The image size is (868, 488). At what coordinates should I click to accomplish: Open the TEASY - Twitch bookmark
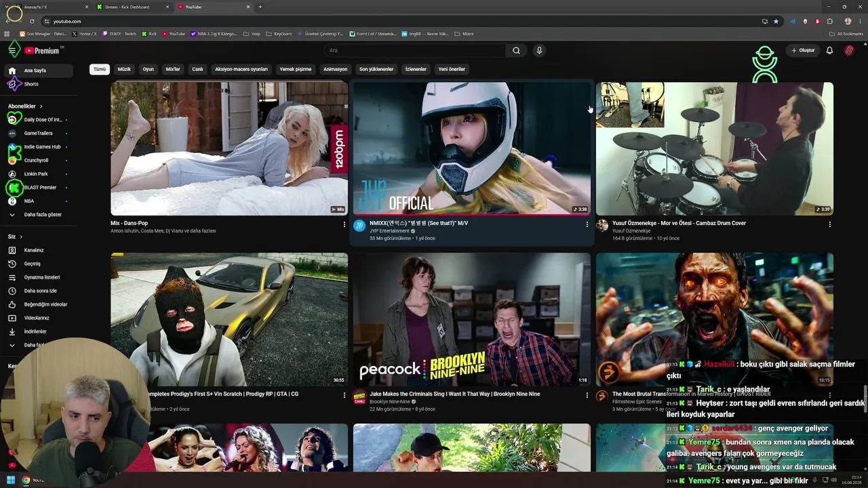(x=119, y=34)
